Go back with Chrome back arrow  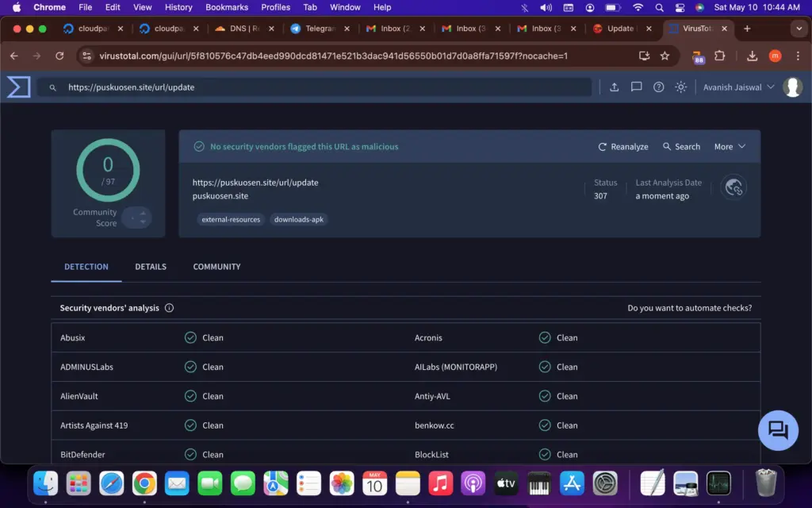click(14, 56)
